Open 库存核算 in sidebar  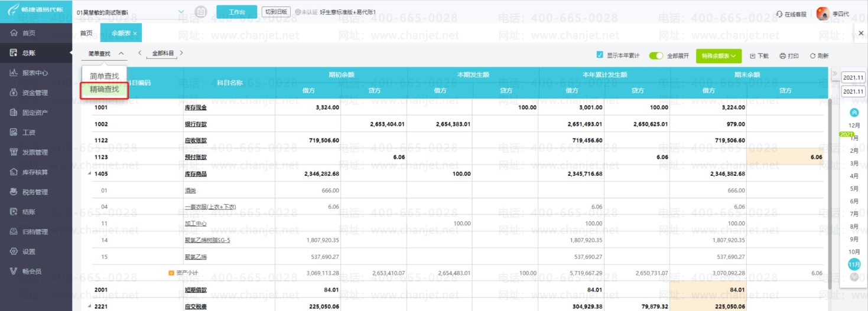coord(35,172)
